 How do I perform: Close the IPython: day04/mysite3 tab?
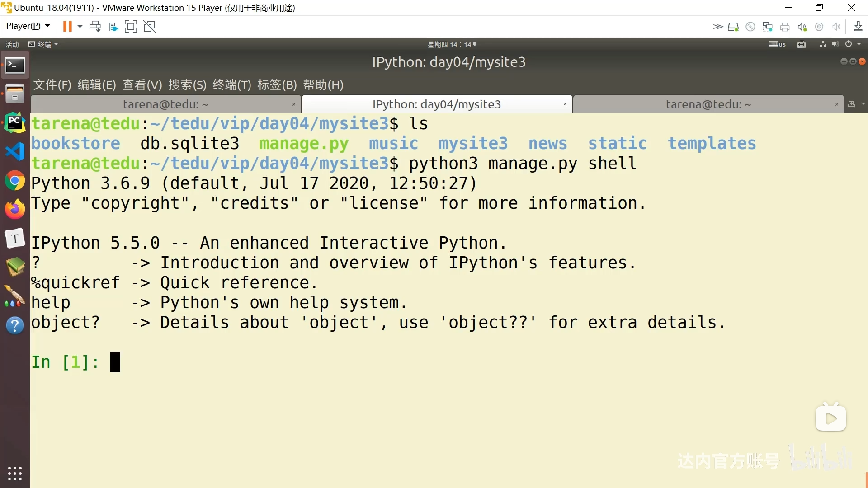(565, 104)
